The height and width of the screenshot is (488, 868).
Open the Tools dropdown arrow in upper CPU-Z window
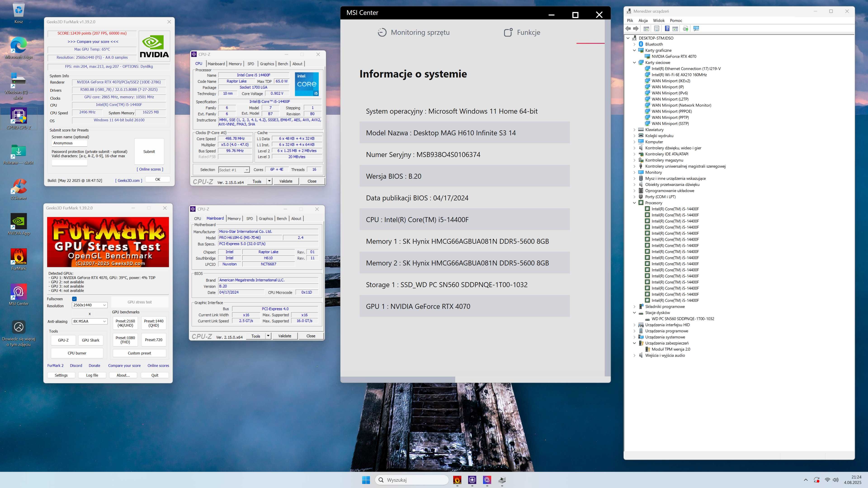[x=269, y=181]
